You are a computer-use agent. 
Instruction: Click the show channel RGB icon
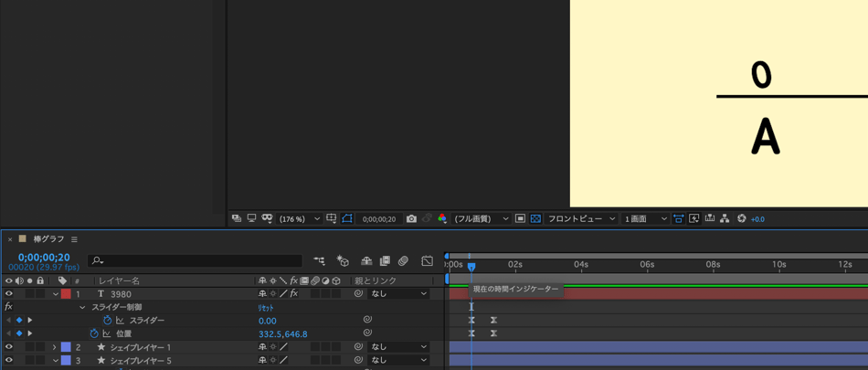(442, 219)
